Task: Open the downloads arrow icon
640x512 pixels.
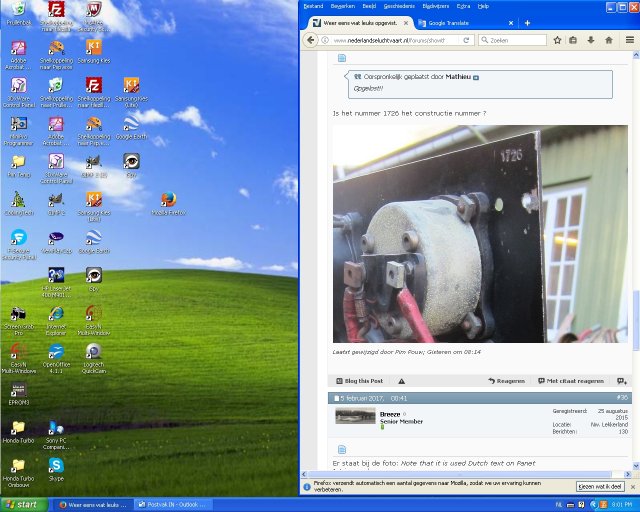Action: pyautogui.click(x=591, y=40)
